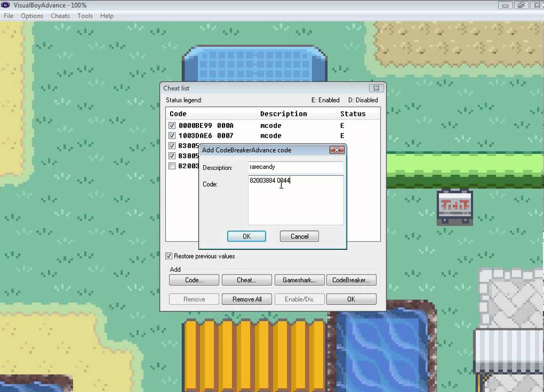
Task: Click the Status column header
Action: click(x=358, y=114)
